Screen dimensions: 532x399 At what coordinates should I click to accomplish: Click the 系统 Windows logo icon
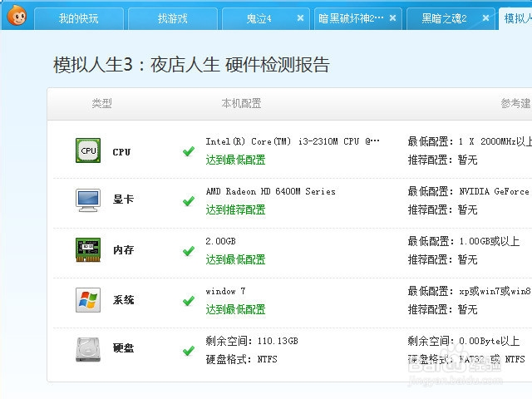[88, 300]
